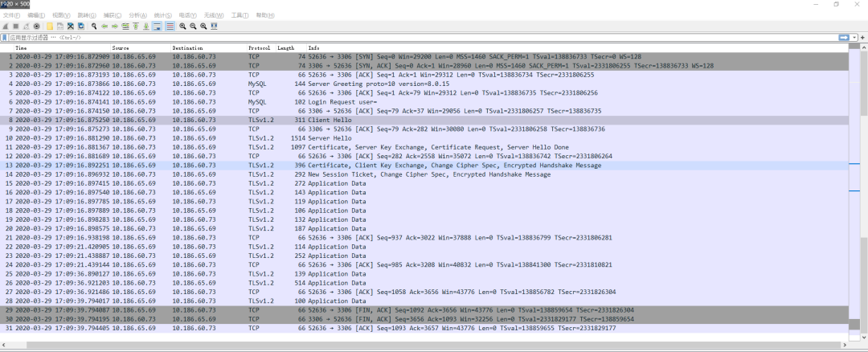Restart the current capture
The height and width of the screenshot is (352, 868).
click(x=26, y=26)
